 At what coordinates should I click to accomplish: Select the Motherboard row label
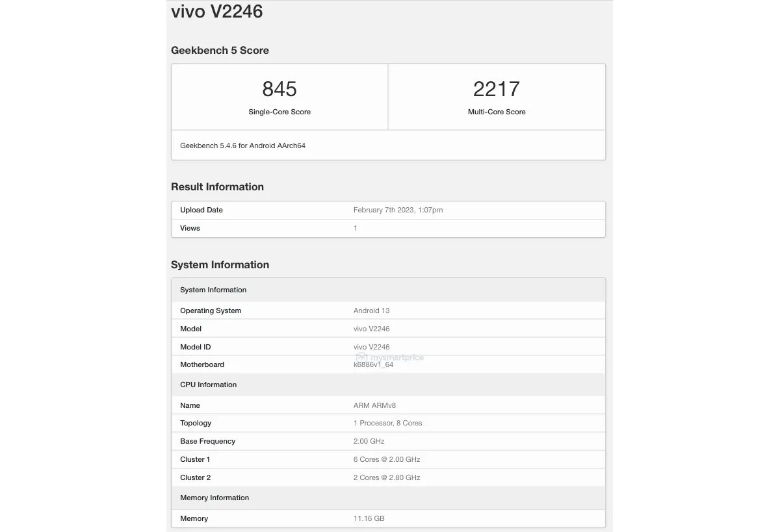[202, 364]
